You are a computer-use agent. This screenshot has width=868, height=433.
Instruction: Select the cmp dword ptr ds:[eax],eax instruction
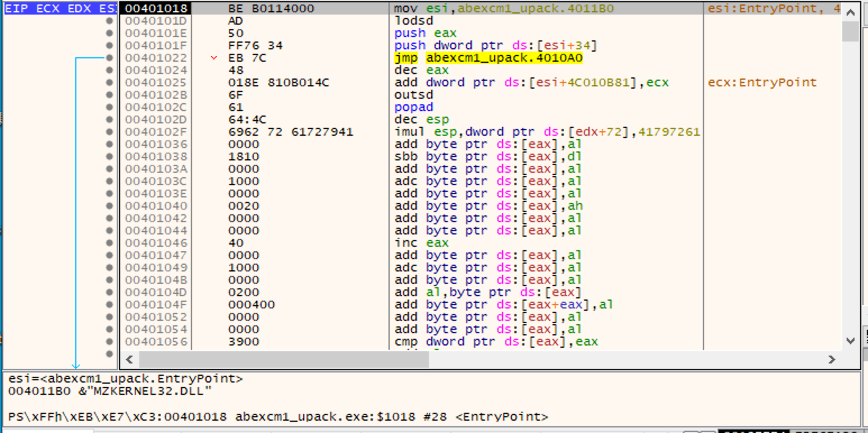496,342
